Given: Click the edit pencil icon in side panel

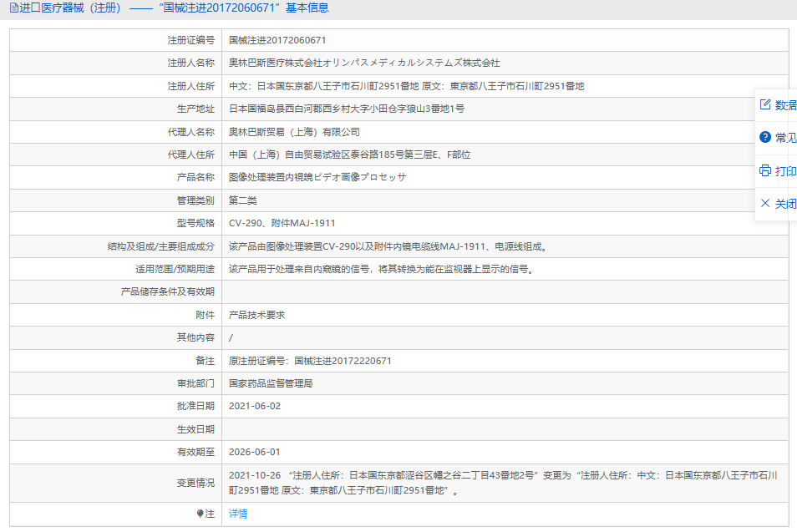Looking at the screenshot, I should point(765,104).
